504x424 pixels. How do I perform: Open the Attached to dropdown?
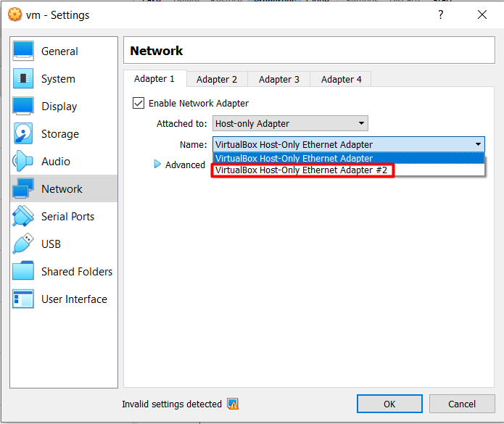click(x=290, y=123)
